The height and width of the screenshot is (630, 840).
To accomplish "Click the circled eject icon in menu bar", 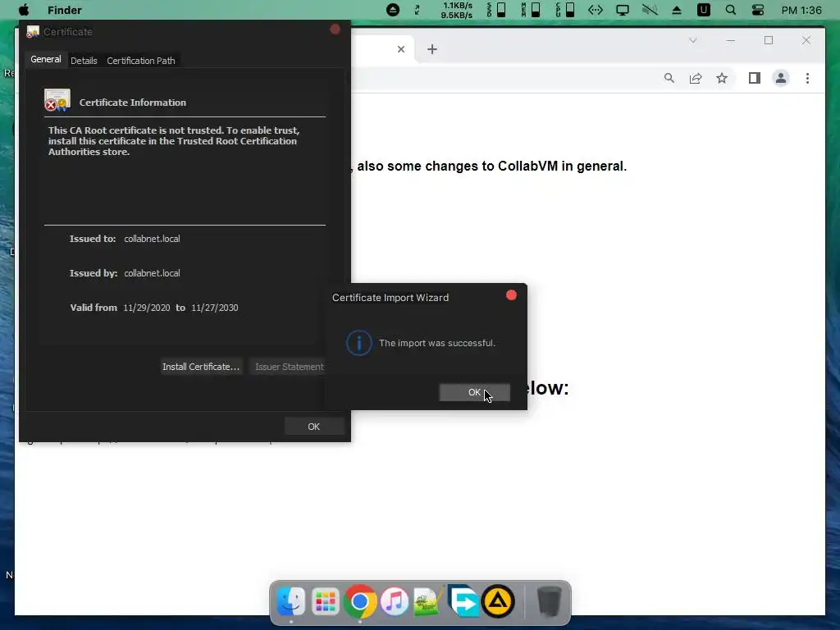I will coord(393,10).
